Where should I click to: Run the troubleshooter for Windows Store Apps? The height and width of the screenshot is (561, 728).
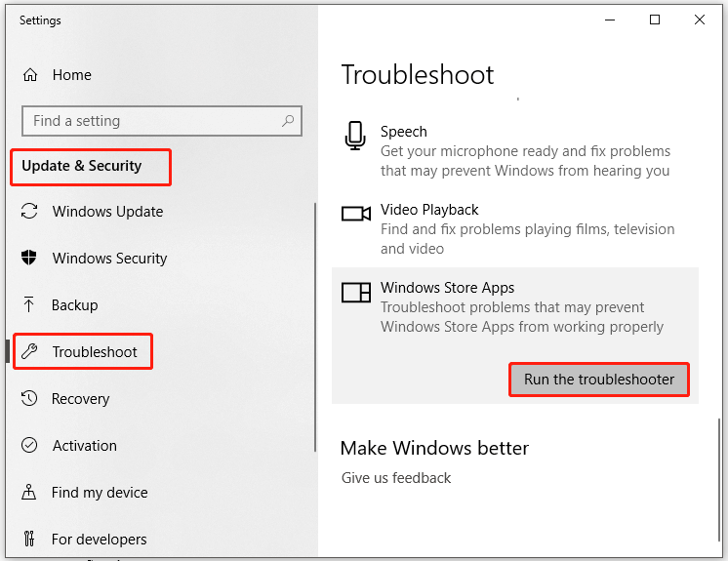coord(599,380)
